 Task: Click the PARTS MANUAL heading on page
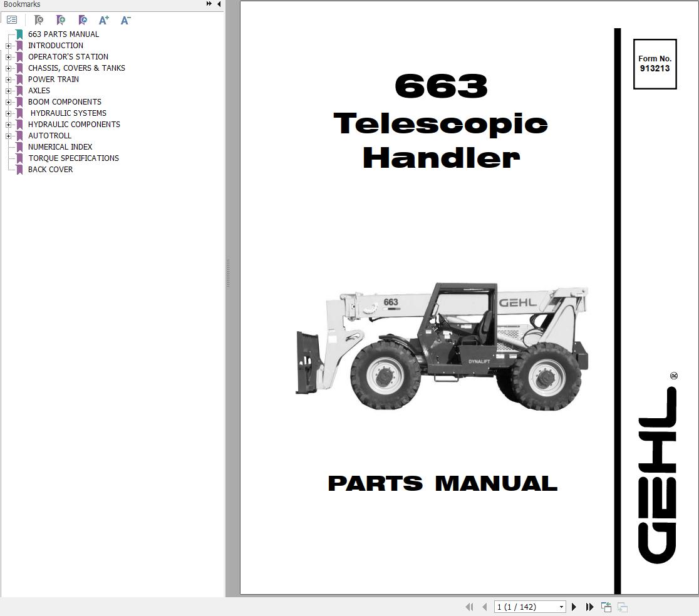click(442, 483)
